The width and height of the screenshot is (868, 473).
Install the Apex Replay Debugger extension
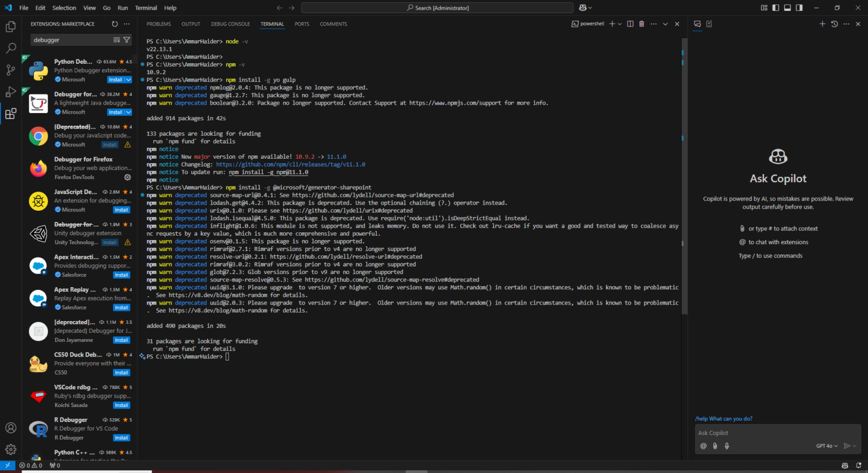(x=121, y=307)
